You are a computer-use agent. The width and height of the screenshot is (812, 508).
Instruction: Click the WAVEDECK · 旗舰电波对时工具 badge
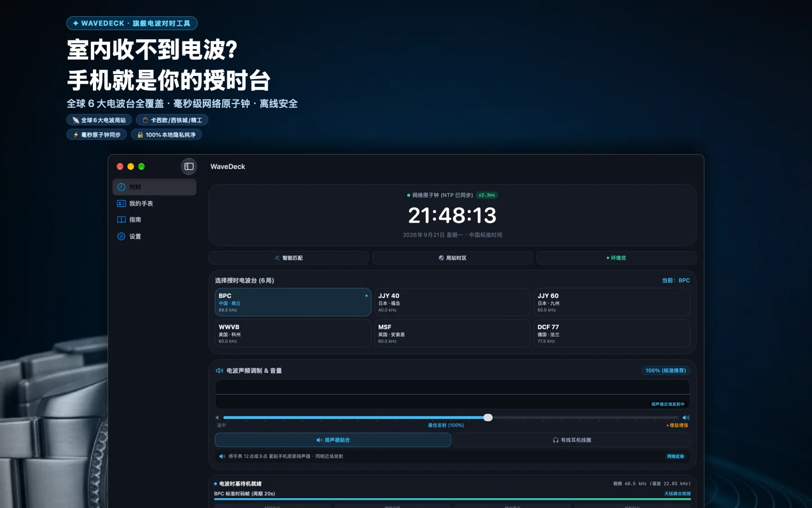coord(132,23)
